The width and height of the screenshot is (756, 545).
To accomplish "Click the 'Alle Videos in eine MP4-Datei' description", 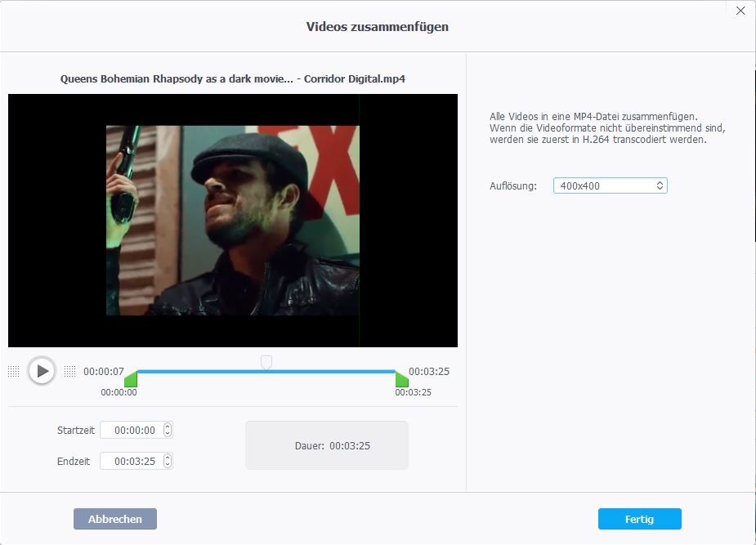I will point(607,128).
